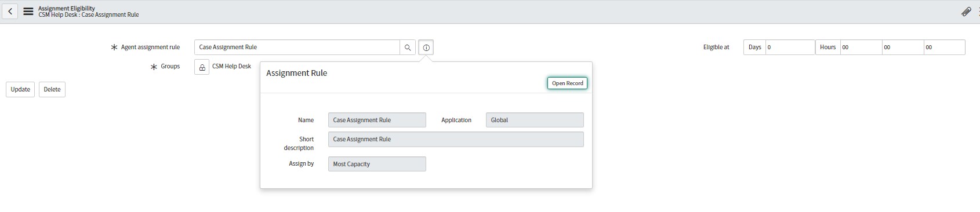Unlock the Groups field lock icon
980x212 pixels.
coord(202,67)
